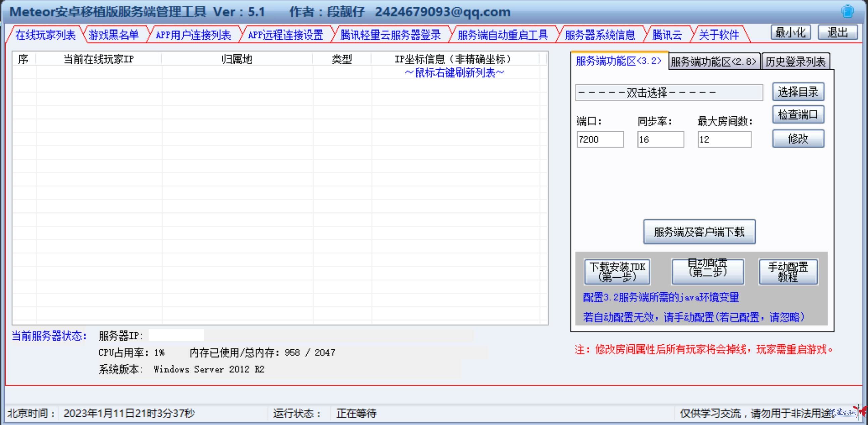
Task: Click CPU占用率: 1% text
Action: [x=132, y=352]
